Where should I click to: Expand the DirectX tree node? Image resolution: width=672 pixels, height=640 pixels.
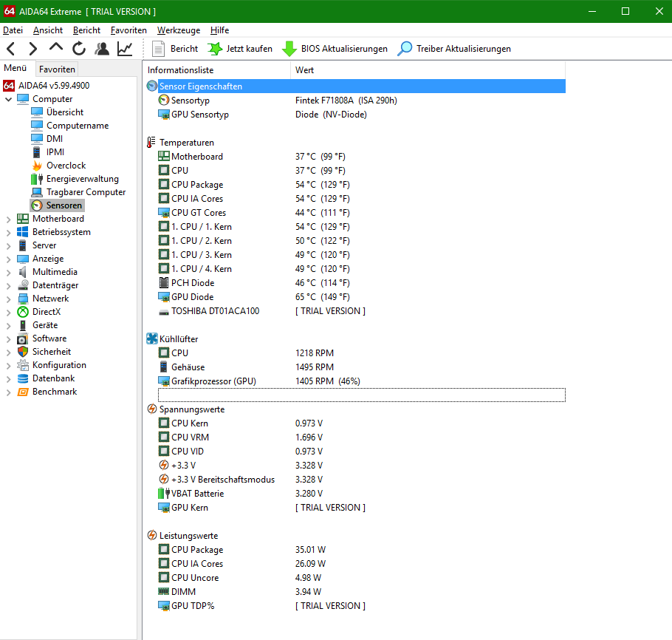tap(9, 313)
